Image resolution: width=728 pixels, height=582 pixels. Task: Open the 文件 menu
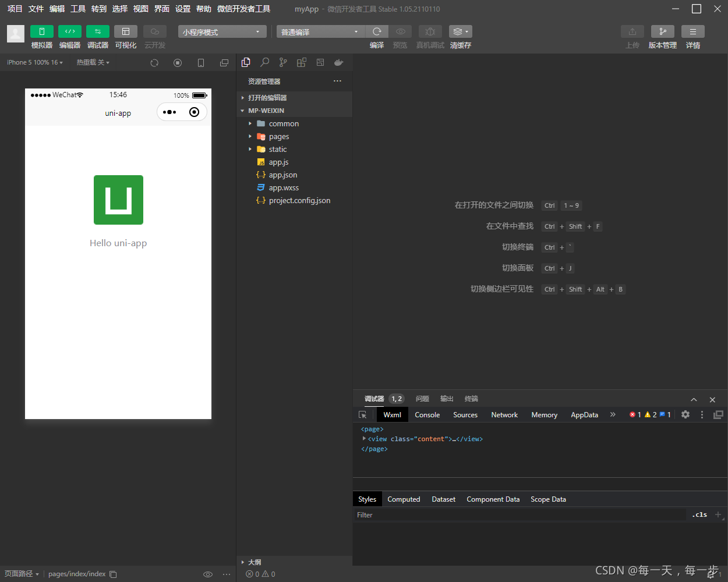point(36,9)
